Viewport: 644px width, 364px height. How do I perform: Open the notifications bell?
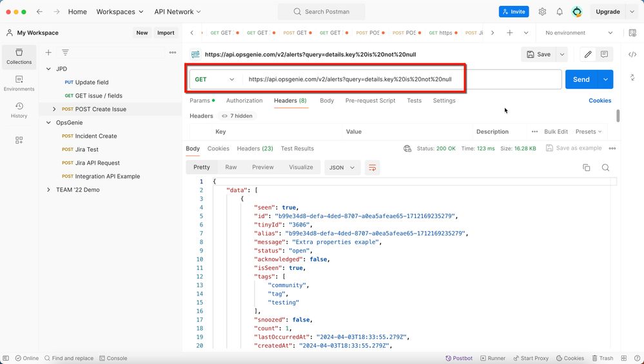point(560,12)
